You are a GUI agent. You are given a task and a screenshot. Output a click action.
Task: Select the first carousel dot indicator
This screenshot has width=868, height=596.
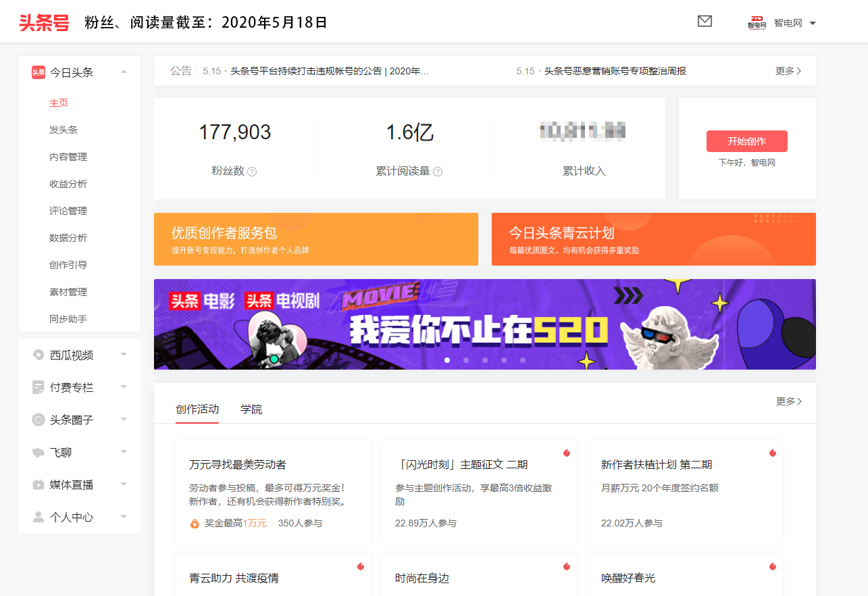[x=447, y=360]
